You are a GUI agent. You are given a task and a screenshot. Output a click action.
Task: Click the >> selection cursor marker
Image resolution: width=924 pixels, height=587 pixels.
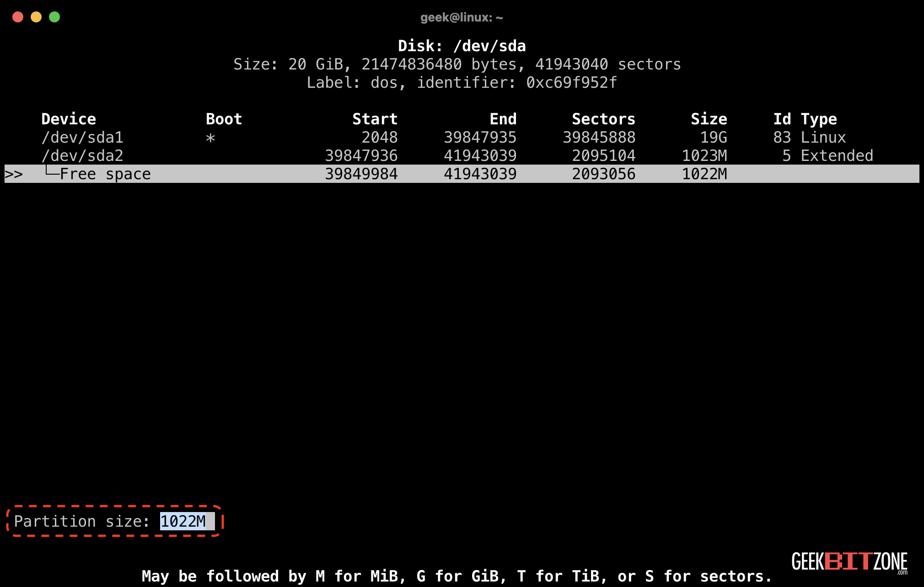14,174
